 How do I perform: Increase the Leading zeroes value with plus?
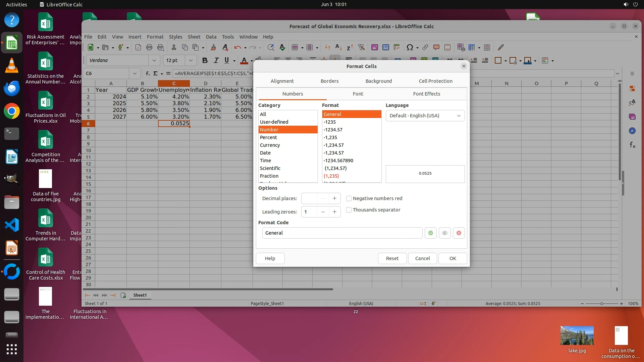click(x=334, y=212)
